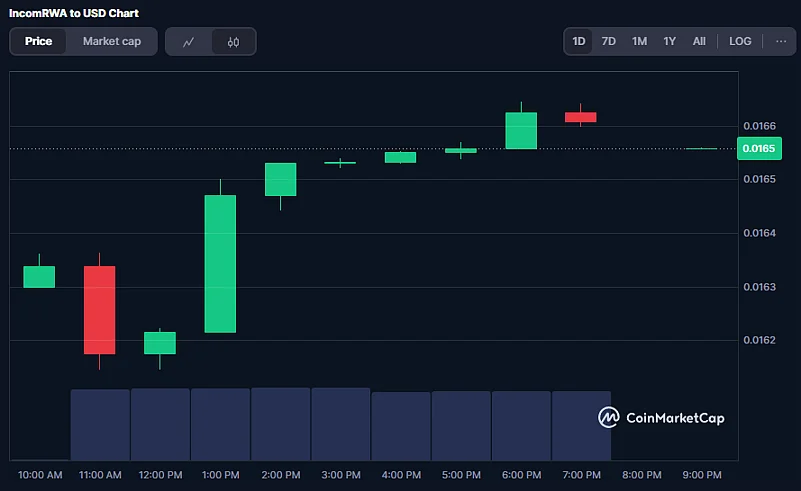Image resolution: width=801 pixels, height=491 pixels.
Task: Click the 11:00 AM red candlestick
Action: pos(100,310)
